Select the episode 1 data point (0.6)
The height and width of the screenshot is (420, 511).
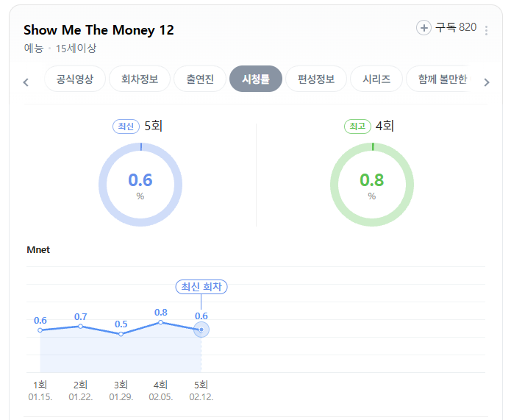(40, 330)
